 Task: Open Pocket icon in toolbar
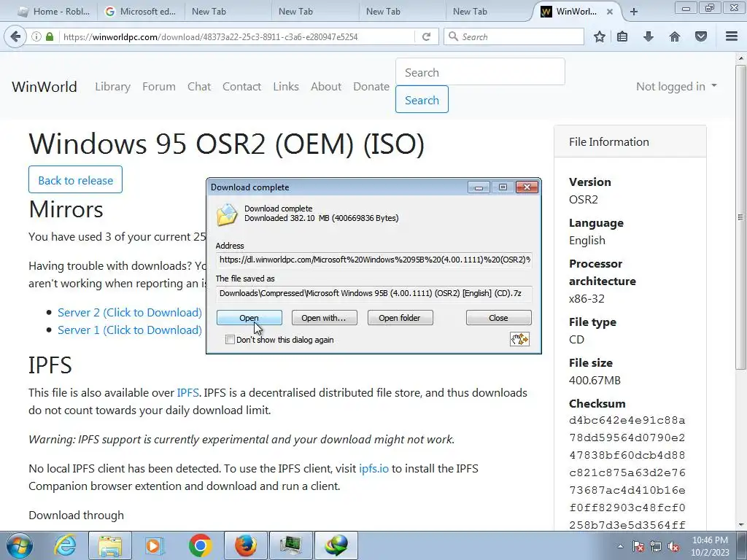coord(701,36)
